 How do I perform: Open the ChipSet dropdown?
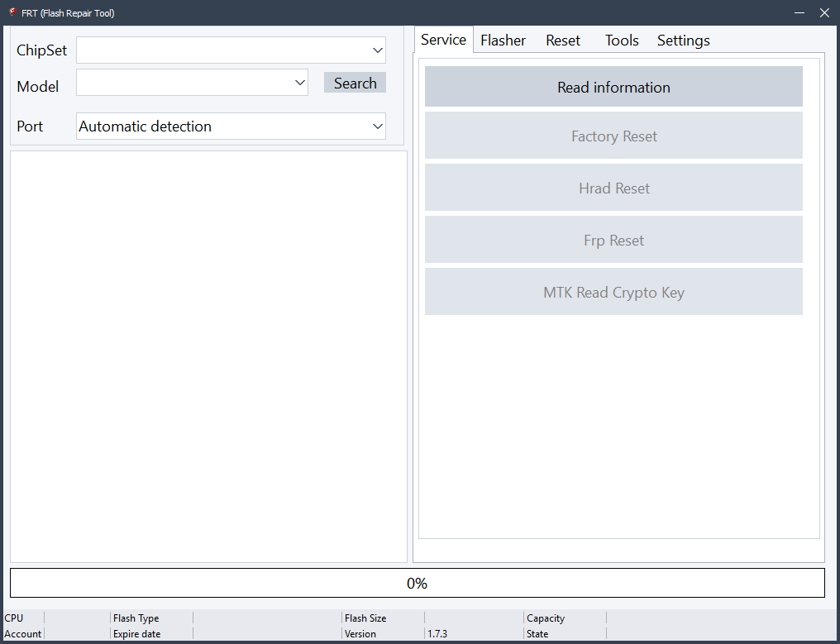pos(379,50)
